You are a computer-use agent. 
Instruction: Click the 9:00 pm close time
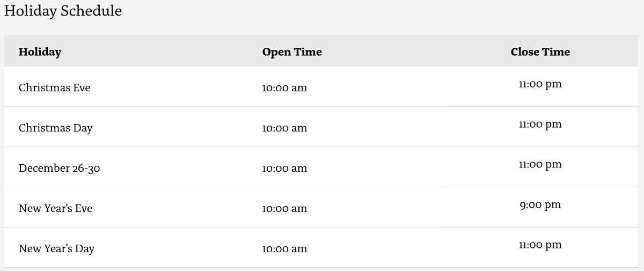click(x=540, y=205)
